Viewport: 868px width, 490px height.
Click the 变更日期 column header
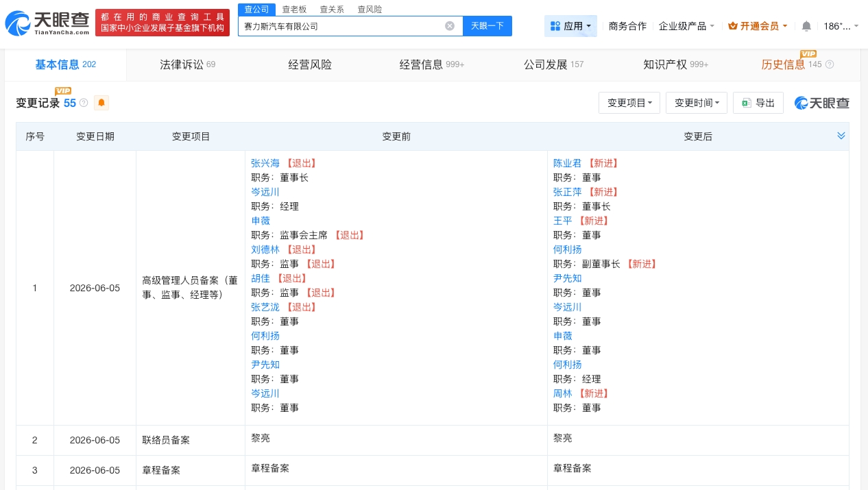[x=95, y=136]
